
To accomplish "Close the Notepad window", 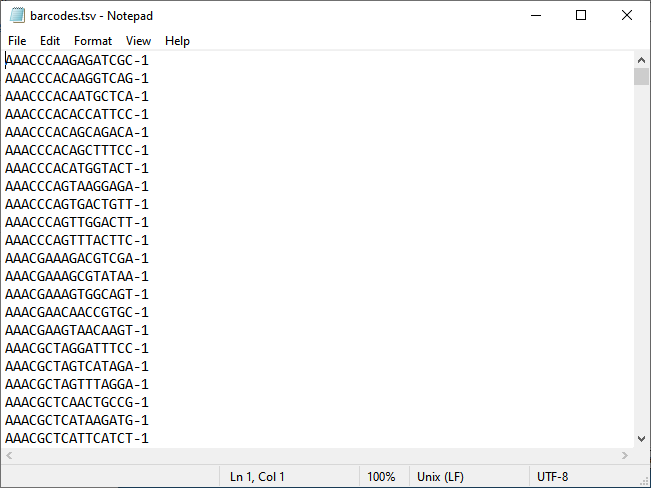I will click(x=627, y=16).
